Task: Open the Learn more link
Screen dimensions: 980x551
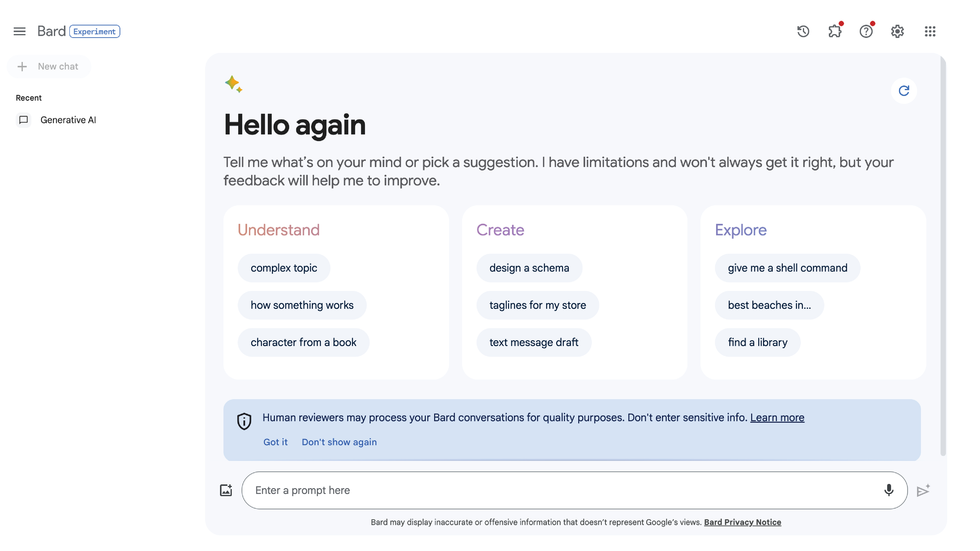Action: (777, 418)
